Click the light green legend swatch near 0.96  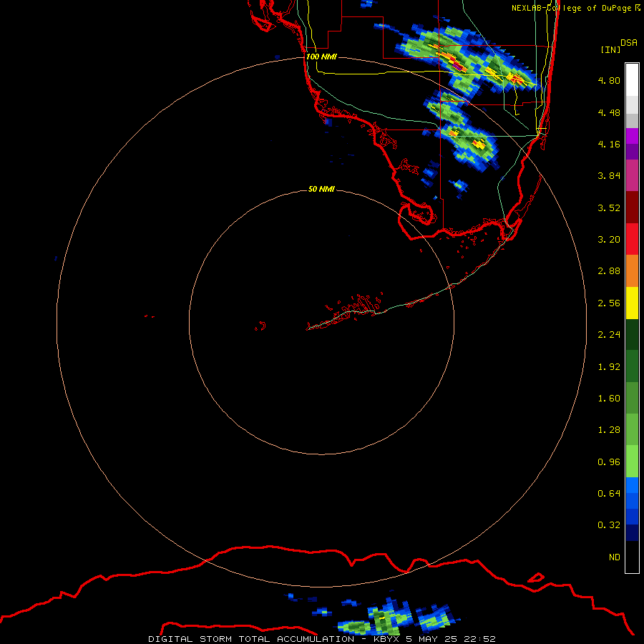point(632,462)
